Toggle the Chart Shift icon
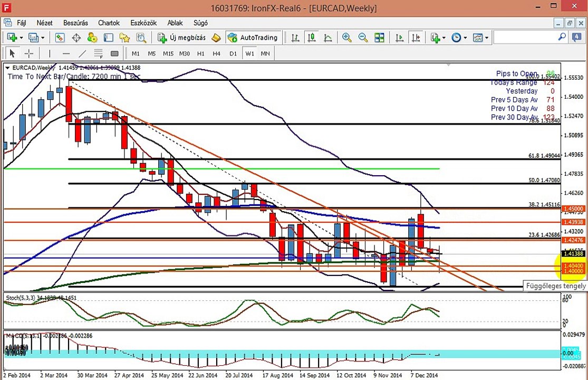 [x=416, y=37]
